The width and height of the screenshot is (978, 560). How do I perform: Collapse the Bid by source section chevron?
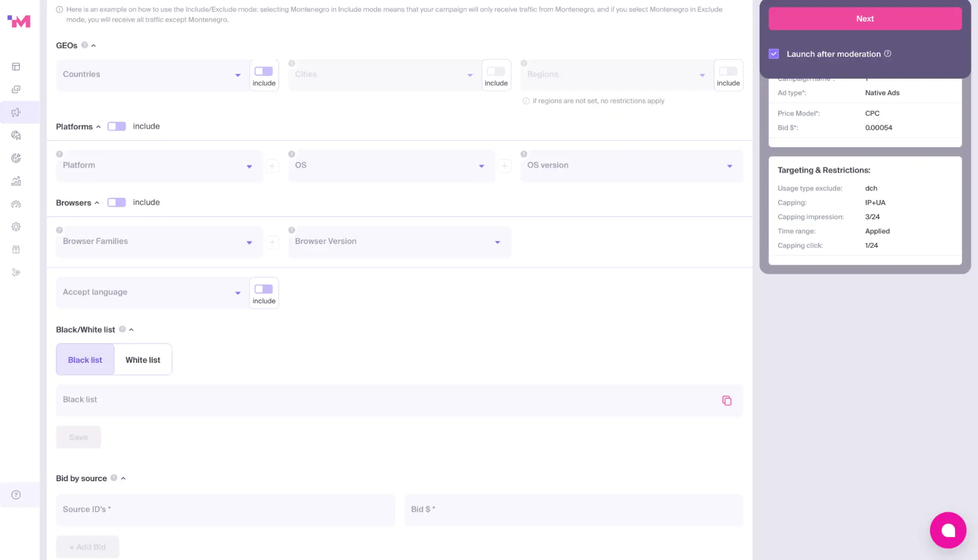pyautogui.click(x=123, y=478)
